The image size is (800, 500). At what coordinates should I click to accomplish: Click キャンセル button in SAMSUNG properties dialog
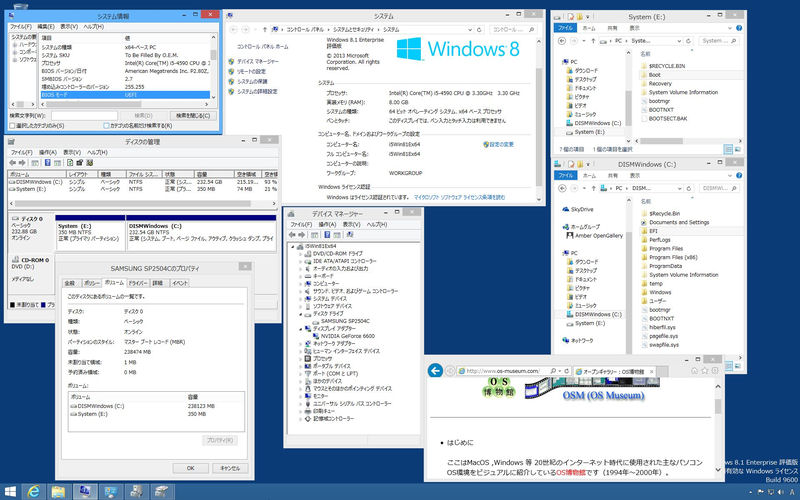point(230,468)
